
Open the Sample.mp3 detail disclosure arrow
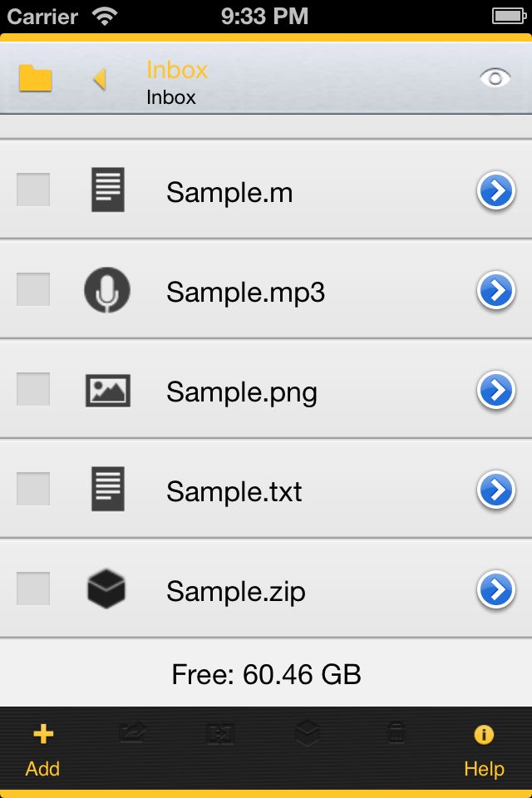coord(496,291)
